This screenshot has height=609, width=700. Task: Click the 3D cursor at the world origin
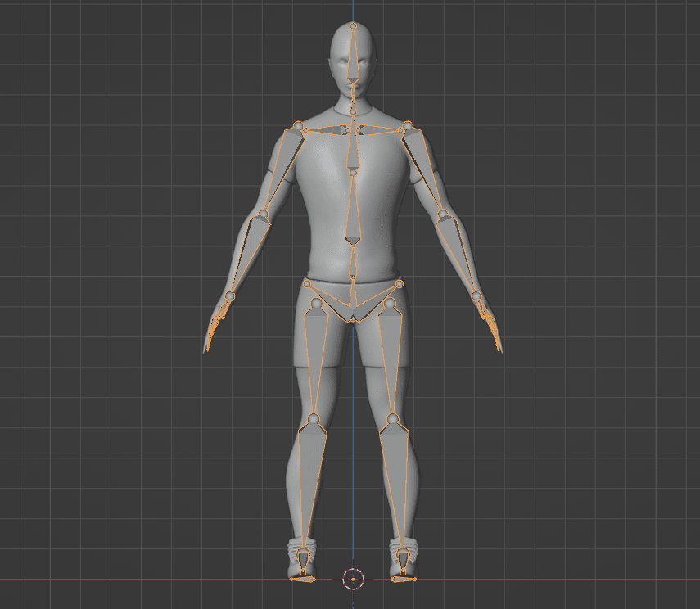(x=353, y=579)
